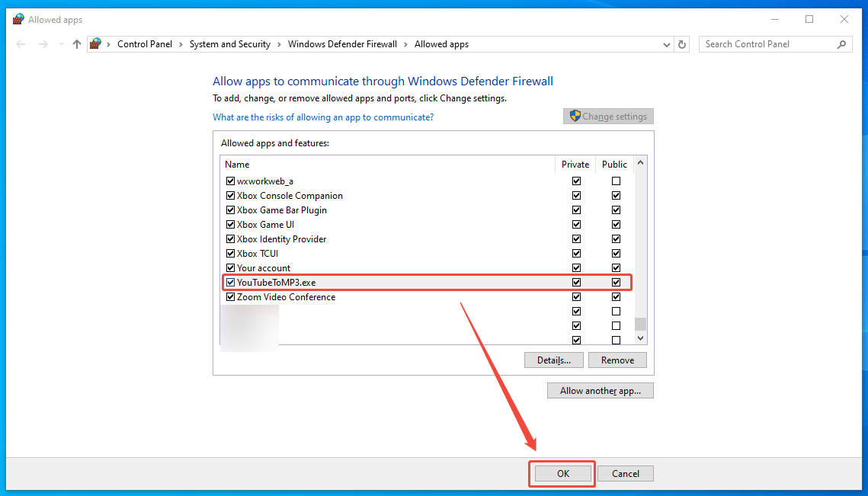Toggle Xbox Console Companion name checkbox
868x496 pixels.
[x=231, y=195]
